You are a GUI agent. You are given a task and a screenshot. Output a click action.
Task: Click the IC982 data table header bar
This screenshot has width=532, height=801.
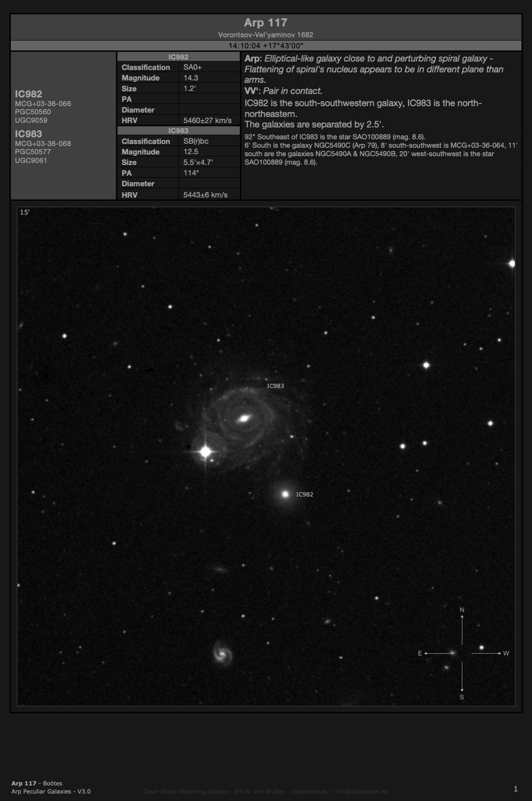tap(178, 57)
